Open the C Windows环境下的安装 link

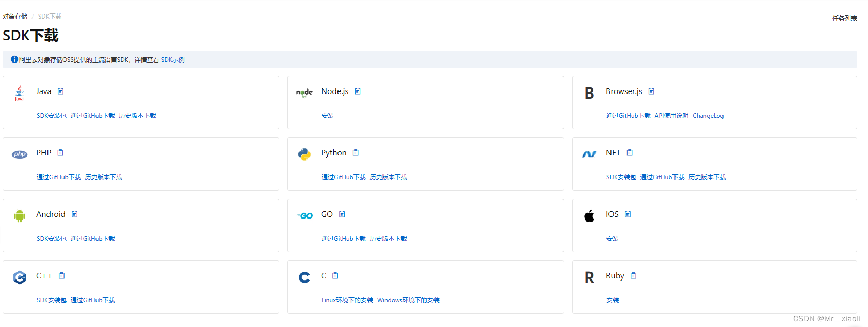point(409,300)
